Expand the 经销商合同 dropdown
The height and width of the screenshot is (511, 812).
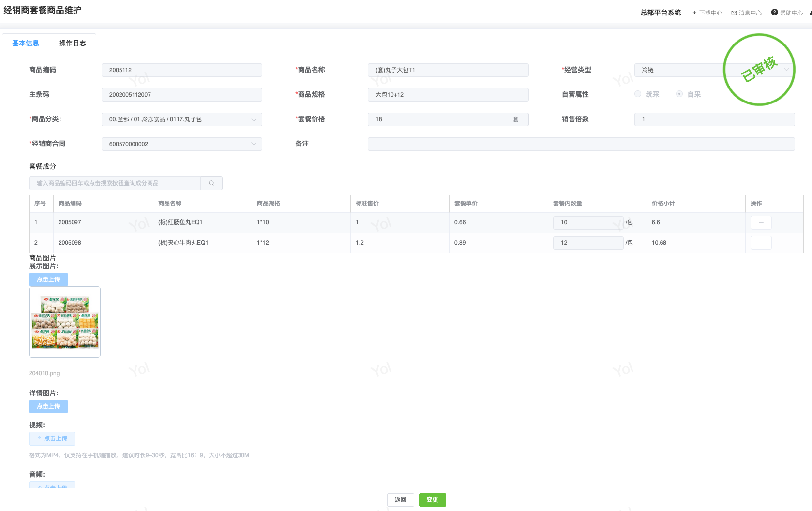pos(182,144)
